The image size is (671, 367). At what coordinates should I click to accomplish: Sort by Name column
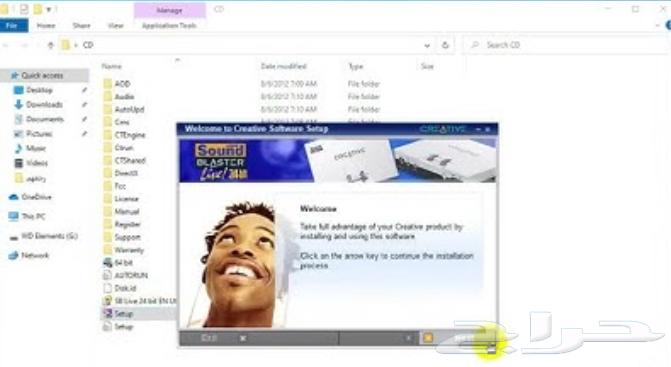[x=111, y=66]
